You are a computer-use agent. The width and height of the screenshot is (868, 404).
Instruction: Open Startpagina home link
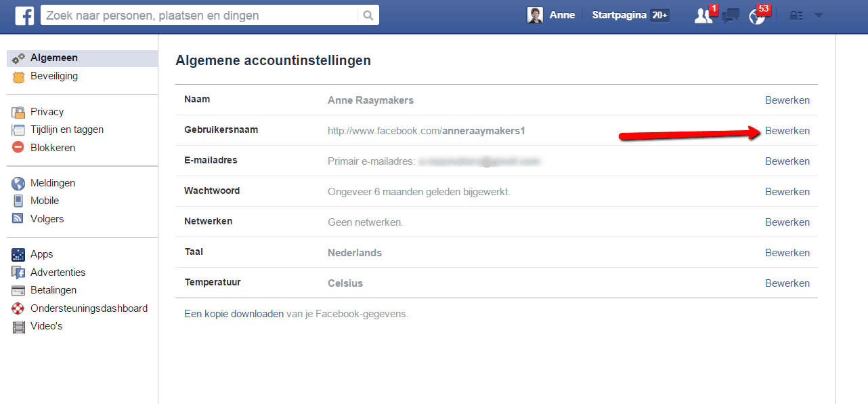[619, 15]
